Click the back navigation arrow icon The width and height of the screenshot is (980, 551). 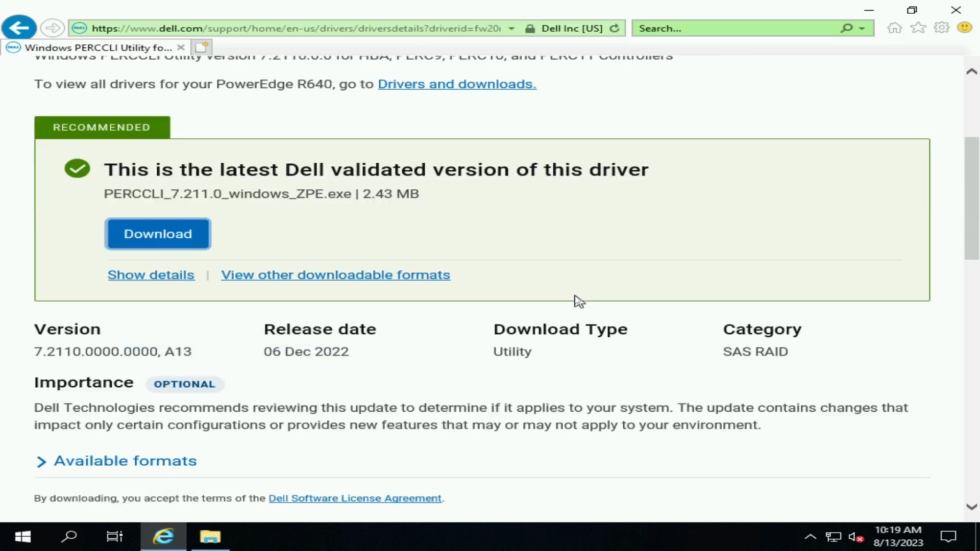point(18,28)
